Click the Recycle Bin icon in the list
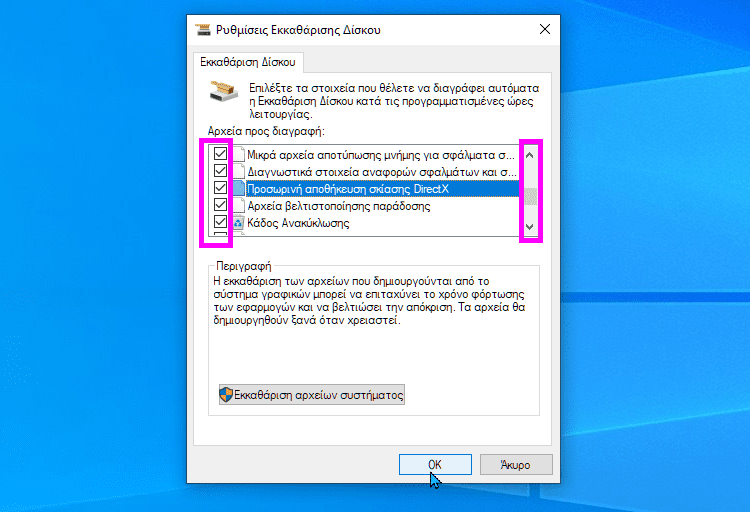 [238, 223]
